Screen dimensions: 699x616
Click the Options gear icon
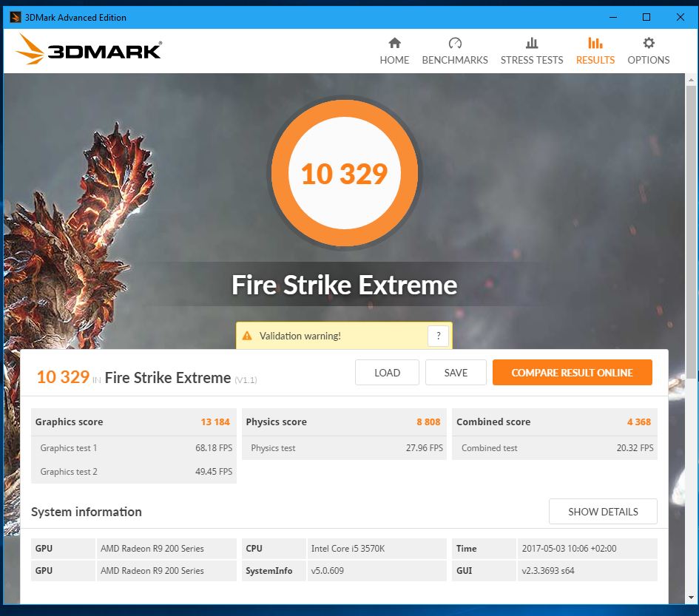[x=649, y=43]
